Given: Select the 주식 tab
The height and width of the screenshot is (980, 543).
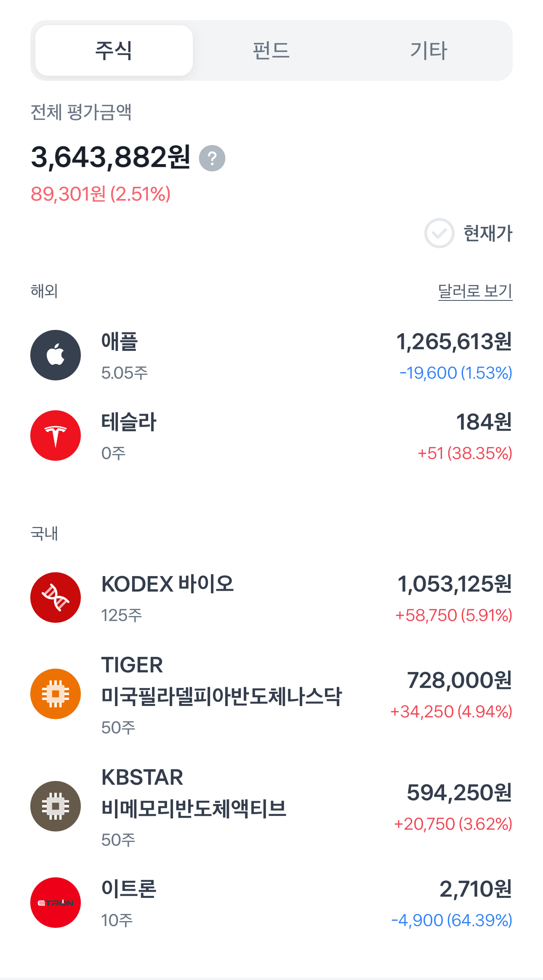Looking at the screenshot, I should (x=114, y=50).
